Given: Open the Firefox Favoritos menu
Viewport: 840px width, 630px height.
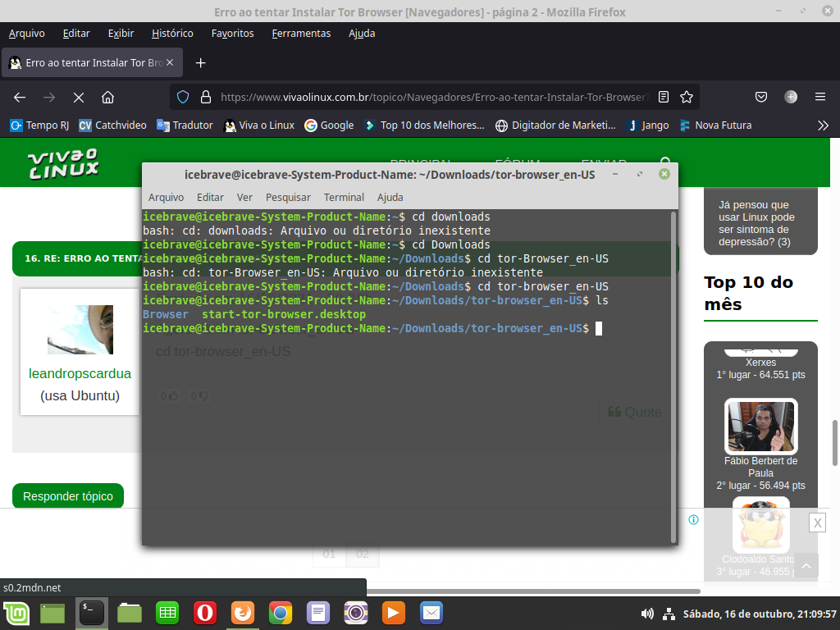Looking at the screenshot, I should point(232,33).
